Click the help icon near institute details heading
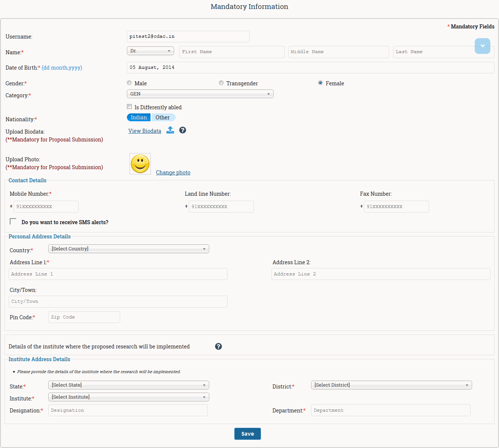The width and height of the screenshot is (499, 448). coord(218,346)
